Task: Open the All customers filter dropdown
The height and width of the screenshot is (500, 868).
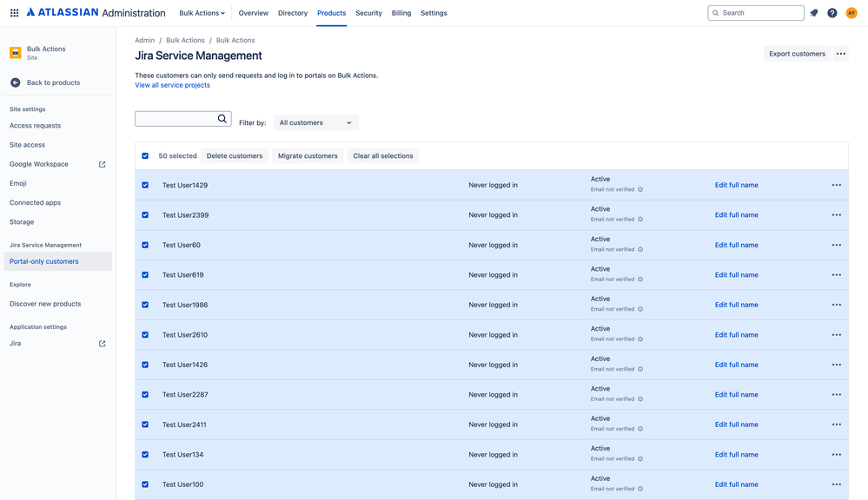Action: [316, 122]
